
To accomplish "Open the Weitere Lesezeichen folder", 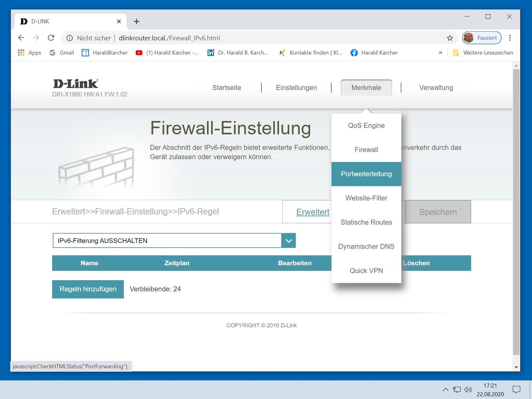I will [483, 53].
